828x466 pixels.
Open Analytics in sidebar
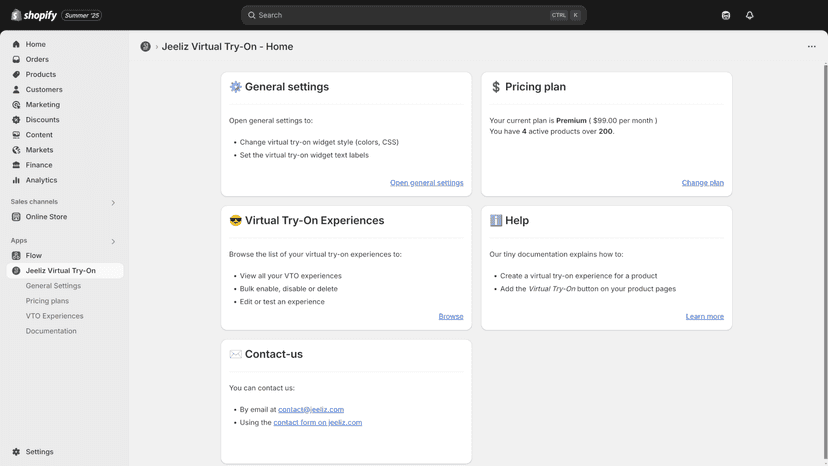pyautogui.click(x=41, y=180)
